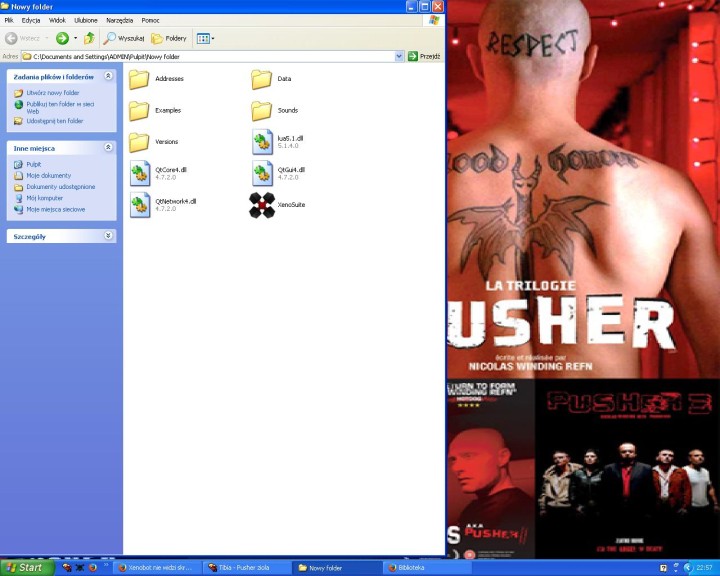
Task: Click the Nowy folder taskbar button
Action: coord(337,568)
